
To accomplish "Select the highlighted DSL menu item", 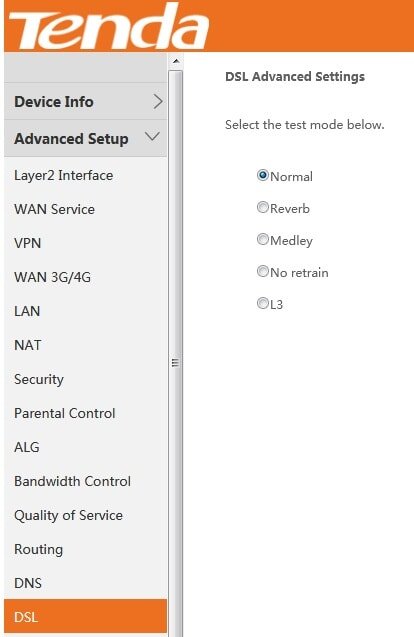I will tap(85, 617).
